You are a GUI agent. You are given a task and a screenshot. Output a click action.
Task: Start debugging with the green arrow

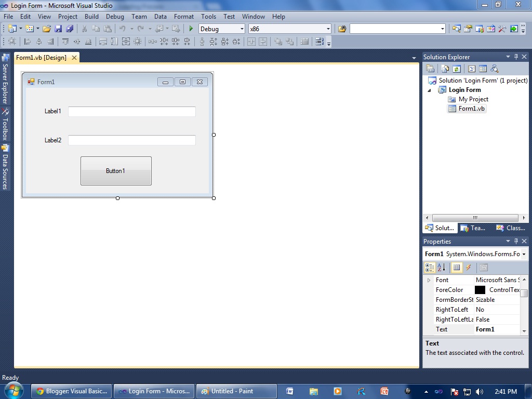pyautogui.click(x=191, y=29)
